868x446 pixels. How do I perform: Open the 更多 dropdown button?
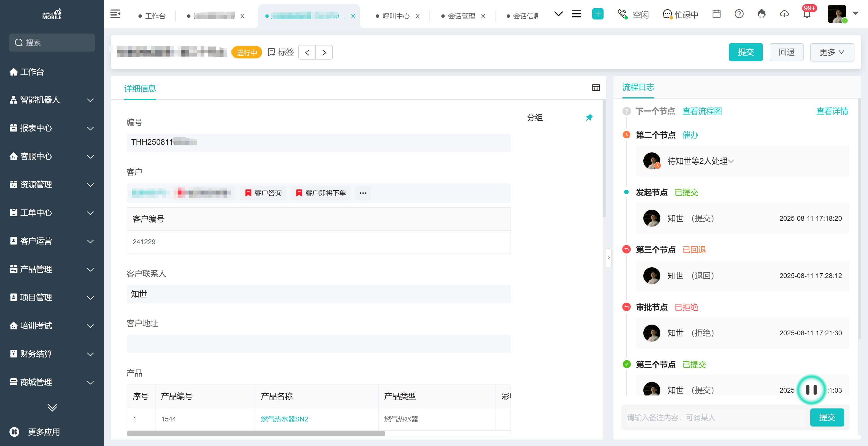pyautogui.click(x=832, y=52)
